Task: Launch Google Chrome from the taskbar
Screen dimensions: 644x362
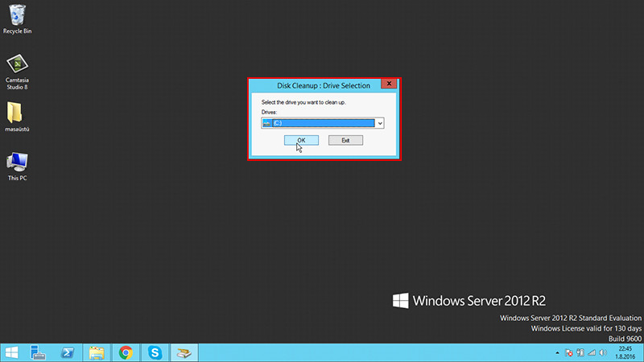Action: pyautogui.click(x=126, y=352)
